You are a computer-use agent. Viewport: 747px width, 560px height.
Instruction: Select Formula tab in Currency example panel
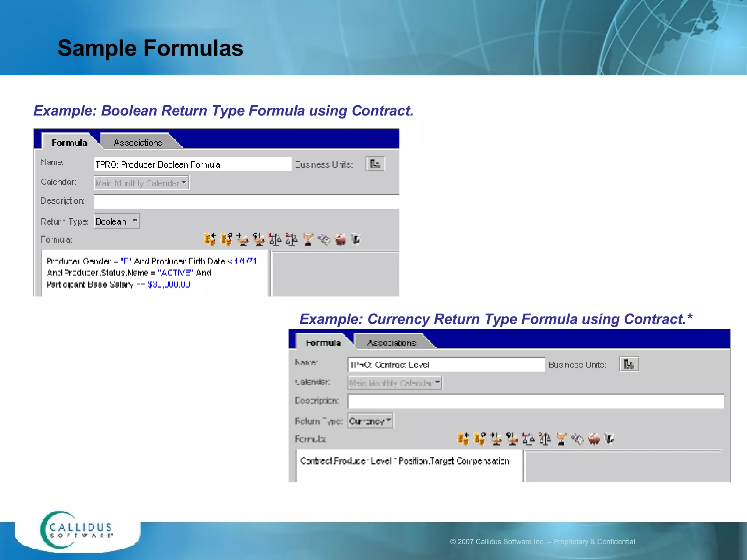click(323, 342)
